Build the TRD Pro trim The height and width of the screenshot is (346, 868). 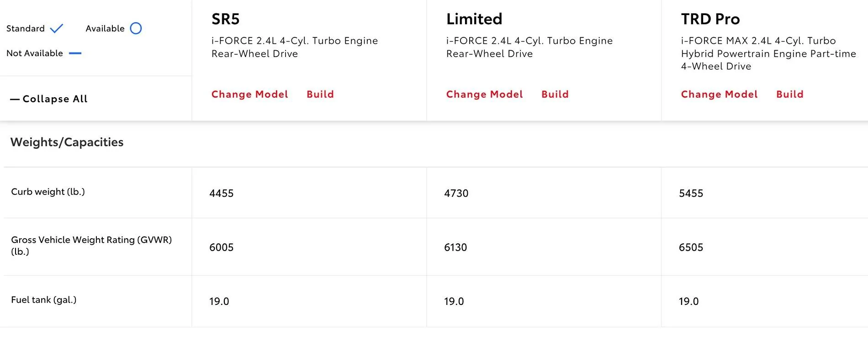coord(789,94)
